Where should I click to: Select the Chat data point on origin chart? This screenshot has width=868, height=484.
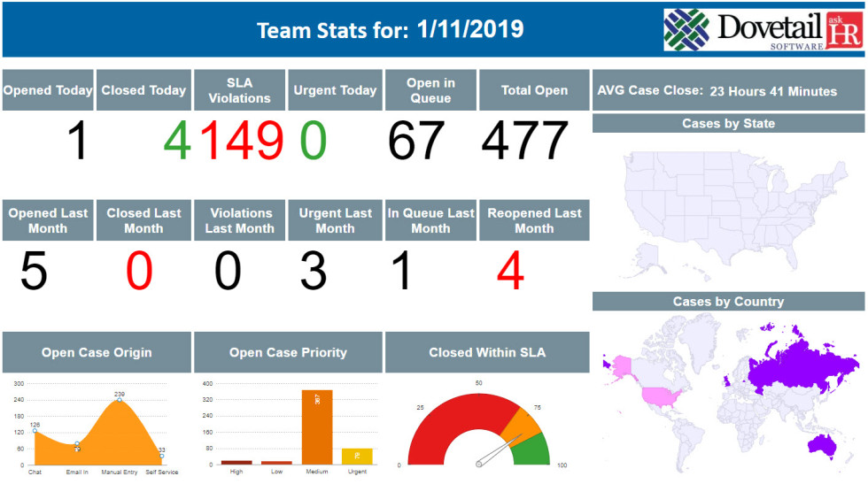(35, 431)
